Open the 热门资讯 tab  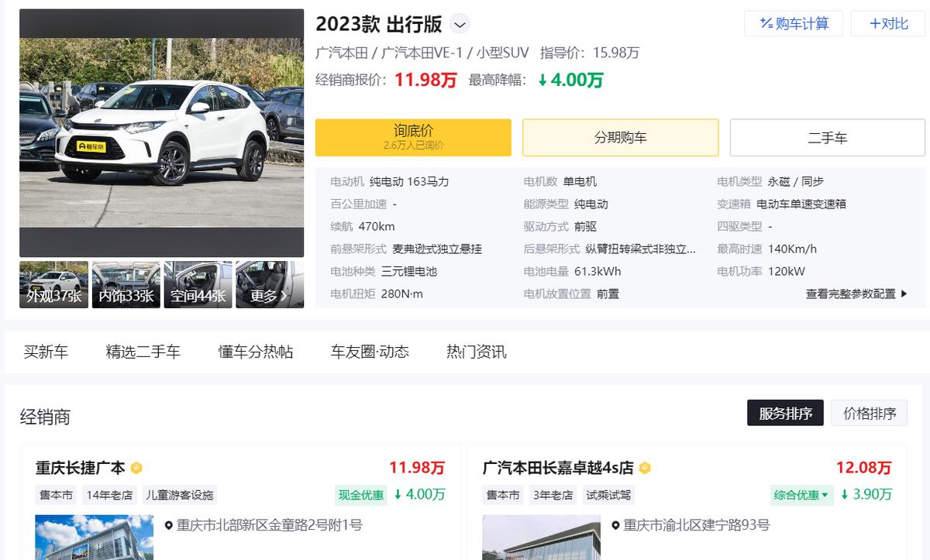[476, 351]
